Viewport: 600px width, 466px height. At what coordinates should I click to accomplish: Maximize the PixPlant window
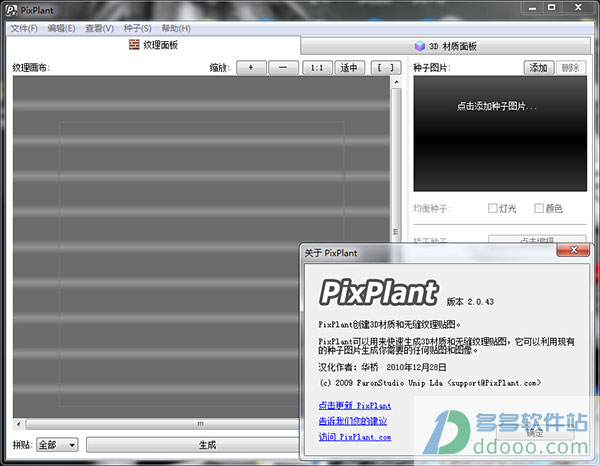point(551,7)
